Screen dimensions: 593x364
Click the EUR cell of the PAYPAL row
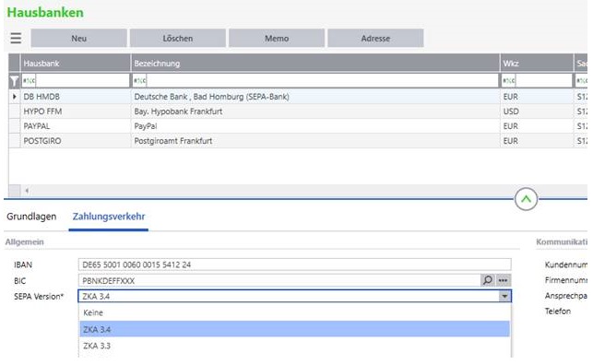pyautogui.click(x=537, y=126)
